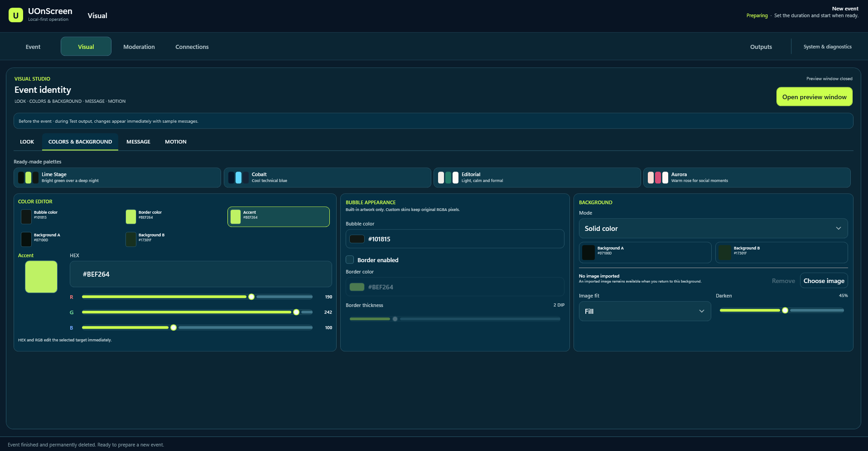Select Border color target in color editor
Viewport: 868px width, 451px height.
(174, 216)
